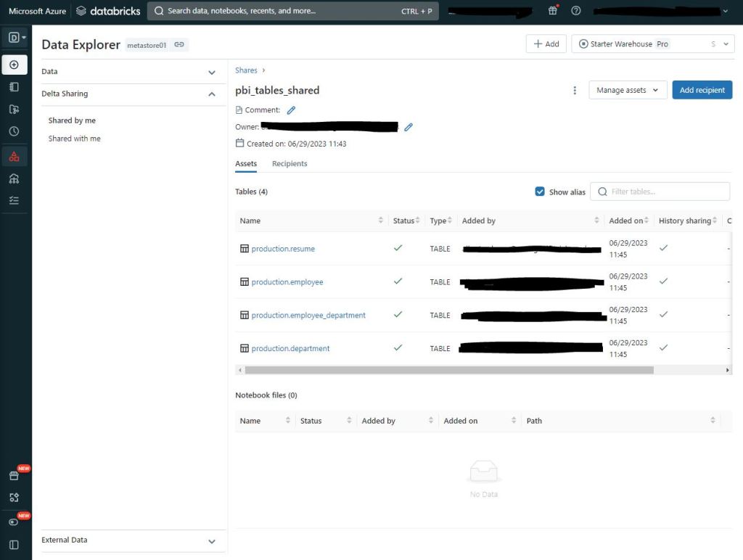Edit the comment with the pencil icon

click(292, 110)
